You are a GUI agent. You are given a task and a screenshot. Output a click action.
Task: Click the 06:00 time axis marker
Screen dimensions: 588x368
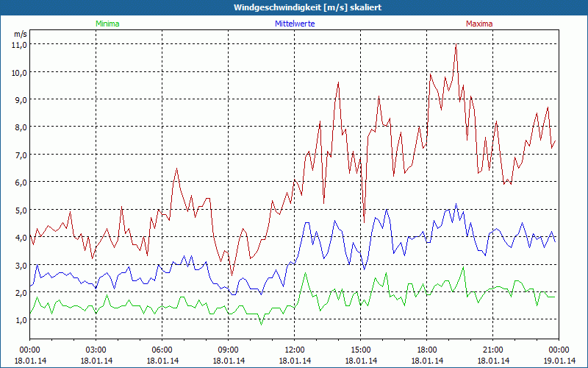pos(162,350)
